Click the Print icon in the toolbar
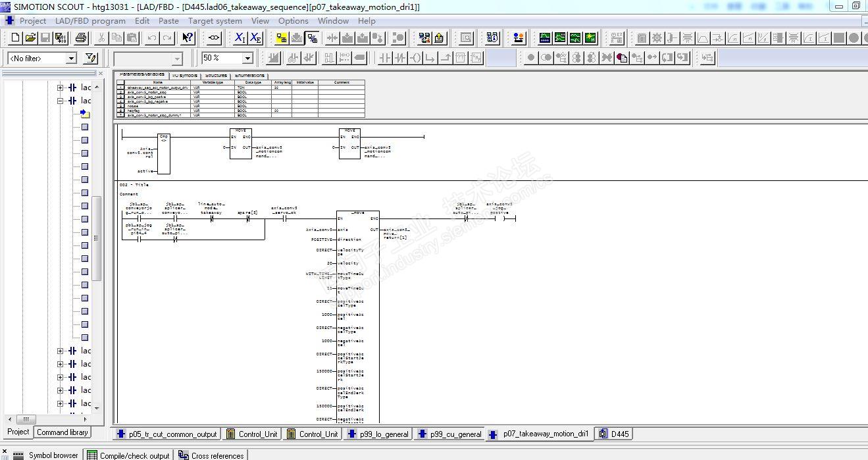Viewport: 868px width, 460px height. point(81,38)
